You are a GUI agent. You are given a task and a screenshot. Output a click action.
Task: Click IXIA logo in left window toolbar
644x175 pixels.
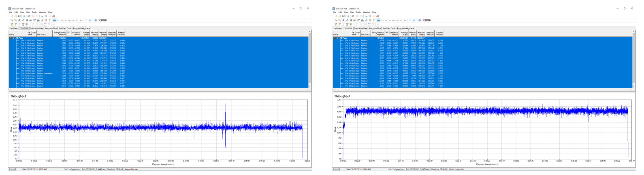click(102, 20)
